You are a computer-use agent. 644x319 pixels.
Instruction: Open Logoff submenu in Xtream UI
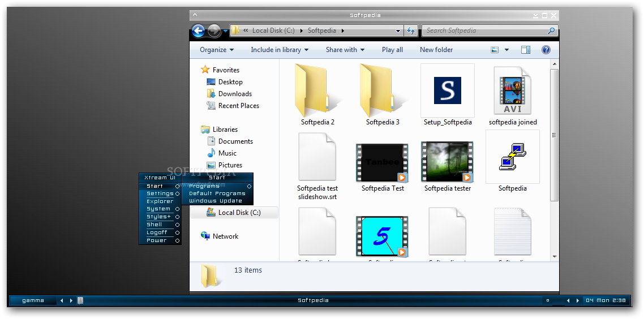[160, 232]
